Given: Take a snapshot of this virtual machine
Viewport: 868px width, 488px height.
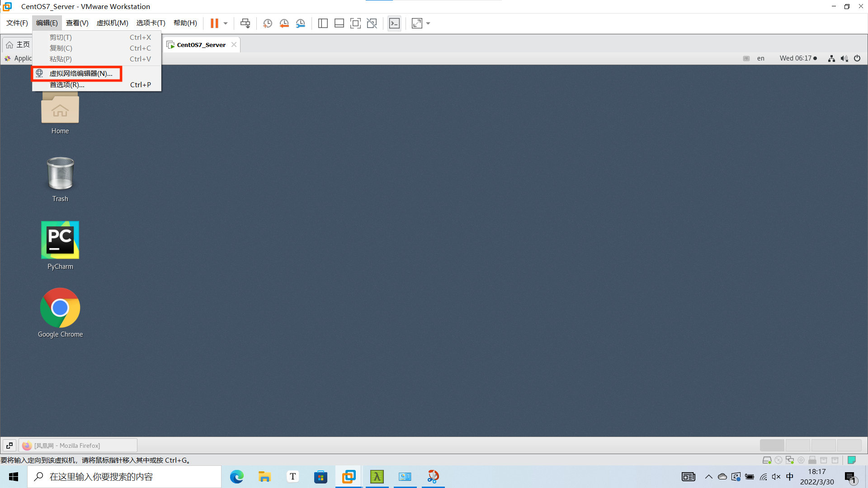Looking at the screenshot, I should tap(267, 23).
